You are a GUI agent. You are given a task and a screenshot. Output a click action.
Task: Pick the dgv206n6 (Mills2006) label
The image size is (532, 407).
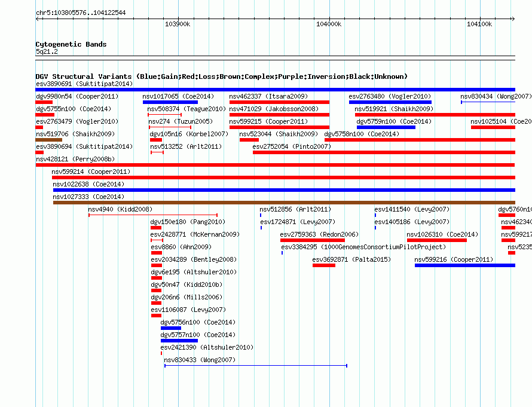[186, 297]
